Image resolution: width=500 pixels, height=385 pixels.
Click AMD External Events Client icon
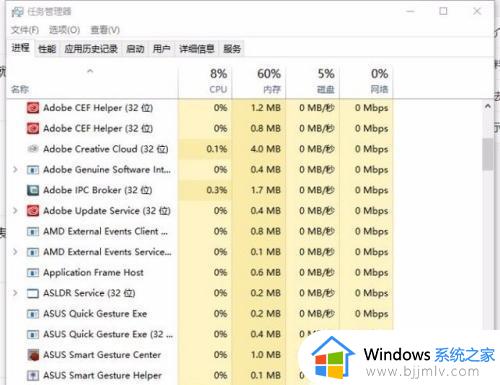pyautogui.click(x=33, y=231)
